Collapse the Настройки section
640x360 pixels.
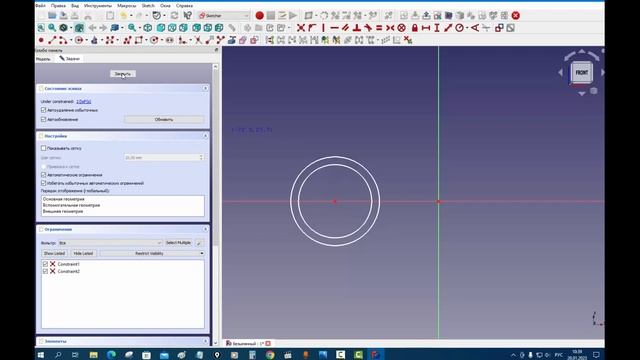205,136
